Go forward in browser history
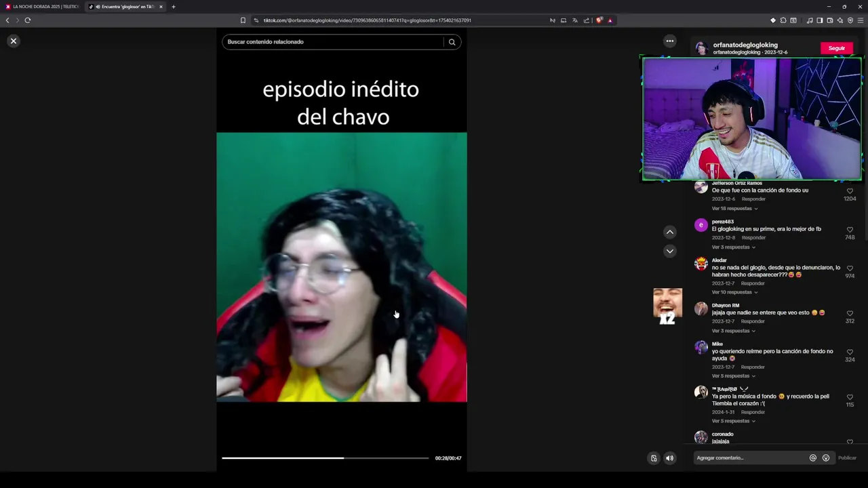This screenshot has width=868, height=488. tap(18, 20)
